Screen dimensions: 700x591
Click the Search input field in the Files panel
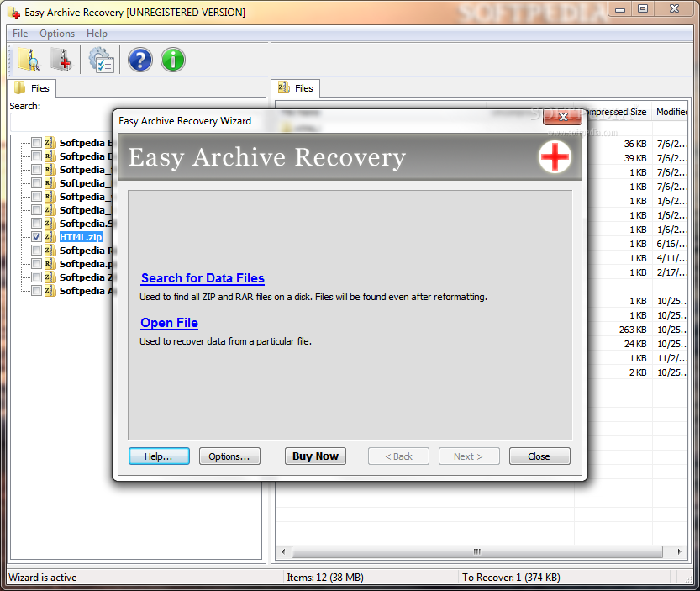pos(62,122)
